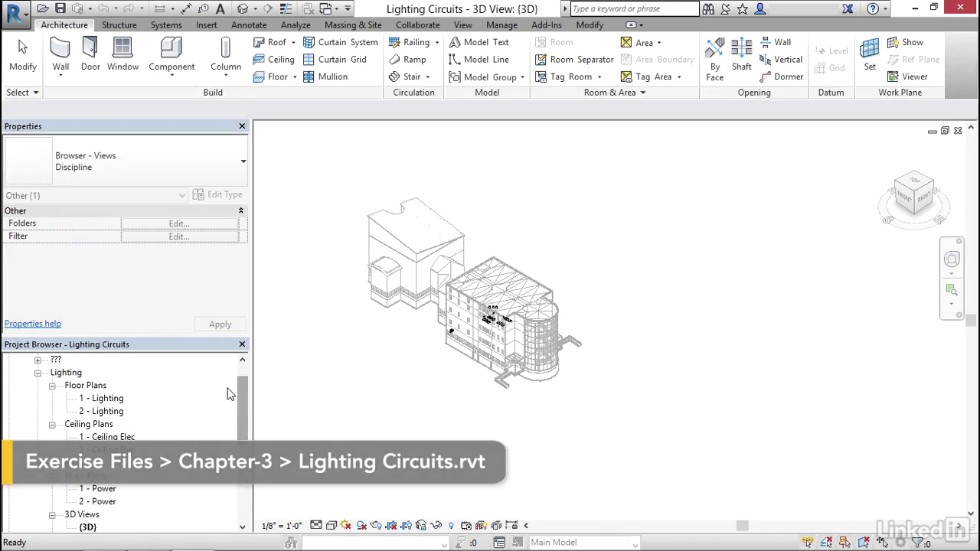Expand the ??? tree node
The width and height of the screenshot is (980, 551).
point(38,360)
